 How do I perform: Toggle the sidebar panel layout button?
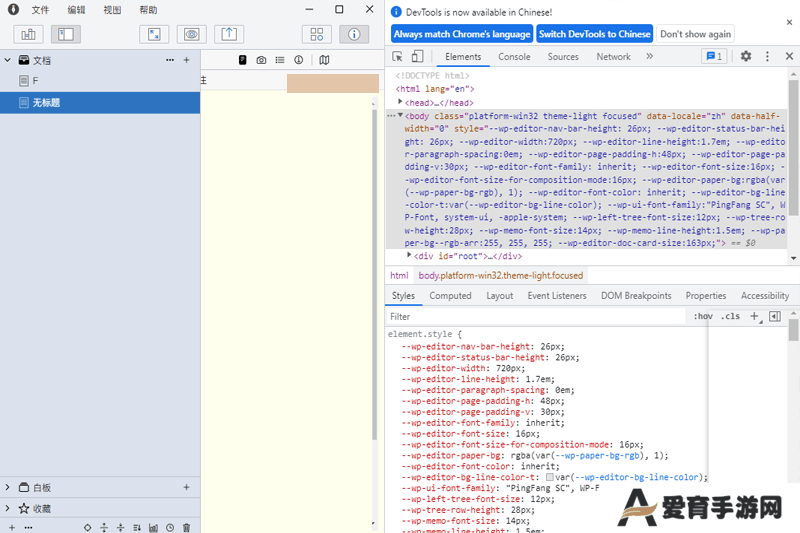[x=66, y=34]
